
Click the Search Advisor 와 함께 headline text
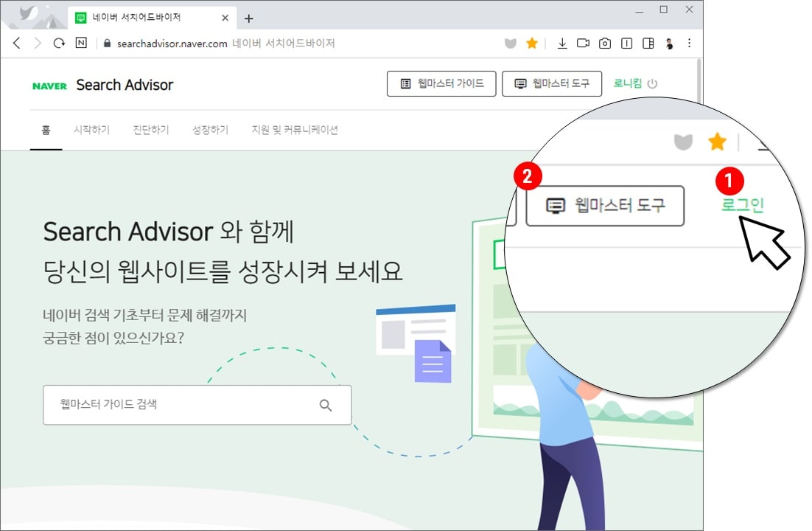pyautogui.click(x=169, y=232)
